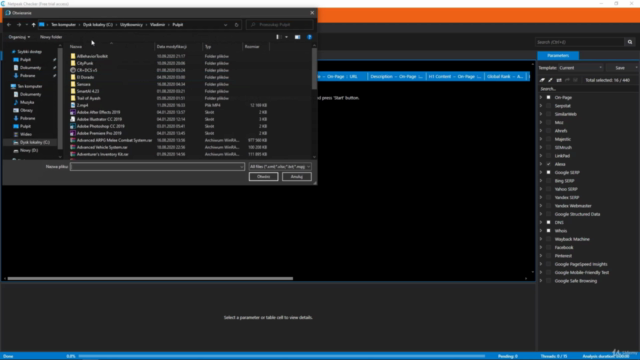Select Obrazy in navigation pane

(x=26, y=110)
